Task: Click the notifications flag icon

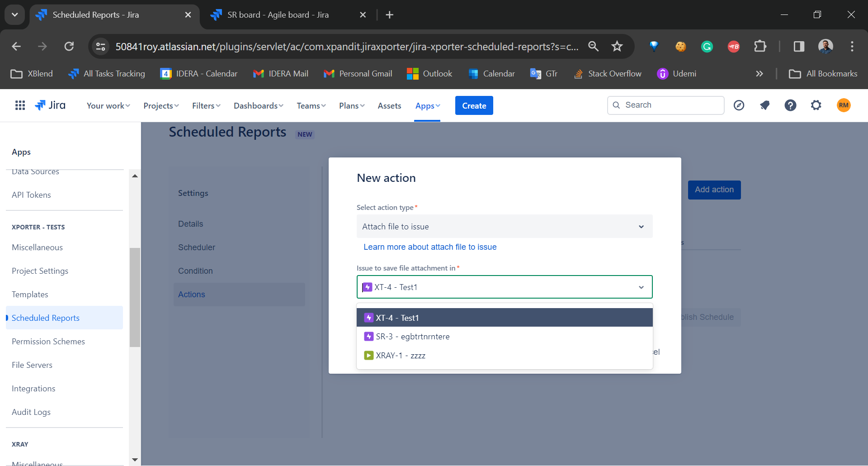Action: pos(764,105)
